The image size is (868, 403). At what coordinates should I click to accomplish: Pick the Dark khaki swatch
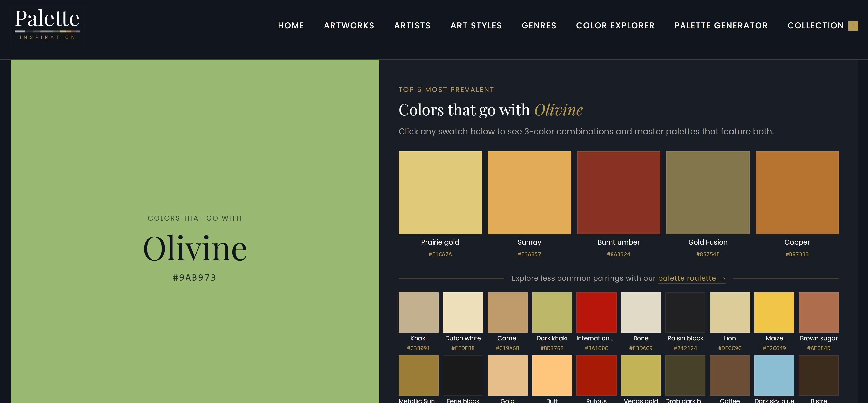(x=552, y=313)
